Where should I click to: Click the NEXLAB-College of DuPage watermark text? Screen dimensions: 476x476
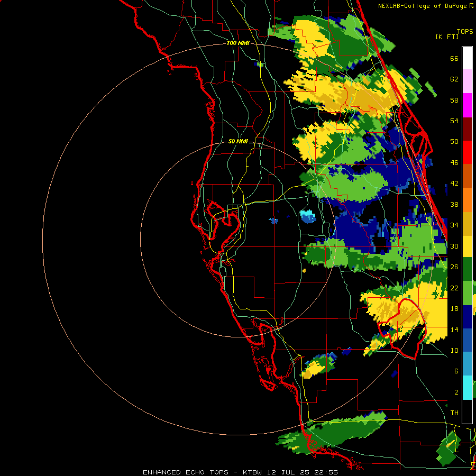(425, 6)
